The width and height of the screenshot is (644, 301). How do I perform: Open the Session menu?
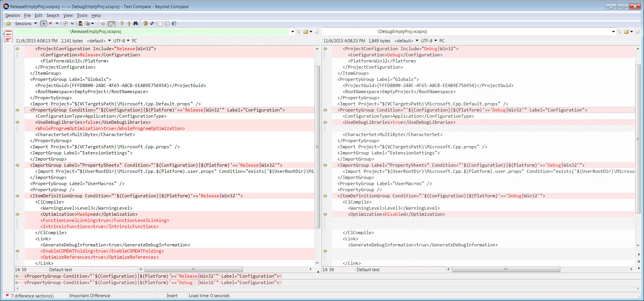tap(13, 15)
